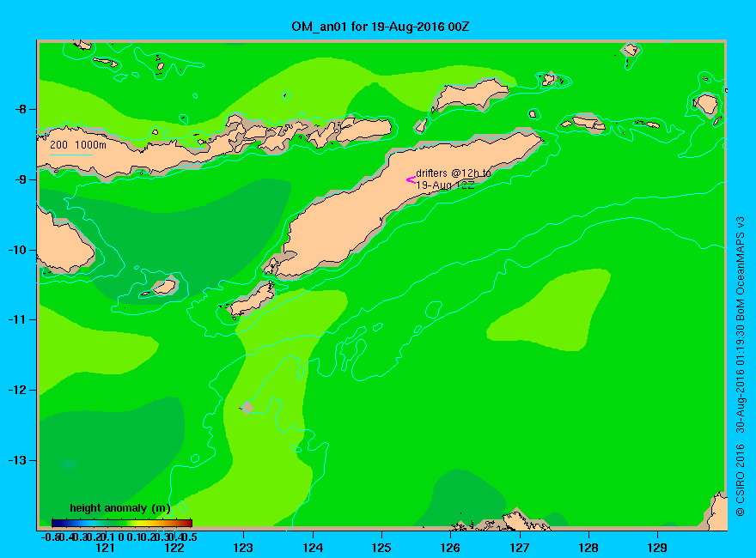
Task: Click the magenta drifter arrow marker
Action: click(x=411, y=180)
